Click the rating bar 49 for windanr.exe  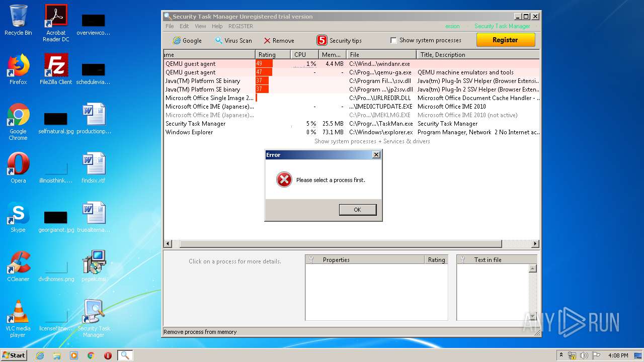(264, 64)
